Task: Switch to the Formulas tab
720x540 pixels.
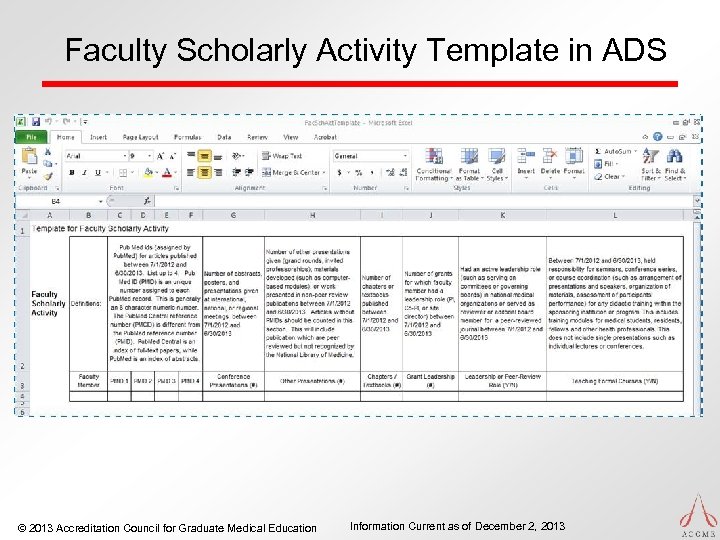Action: 187,137
